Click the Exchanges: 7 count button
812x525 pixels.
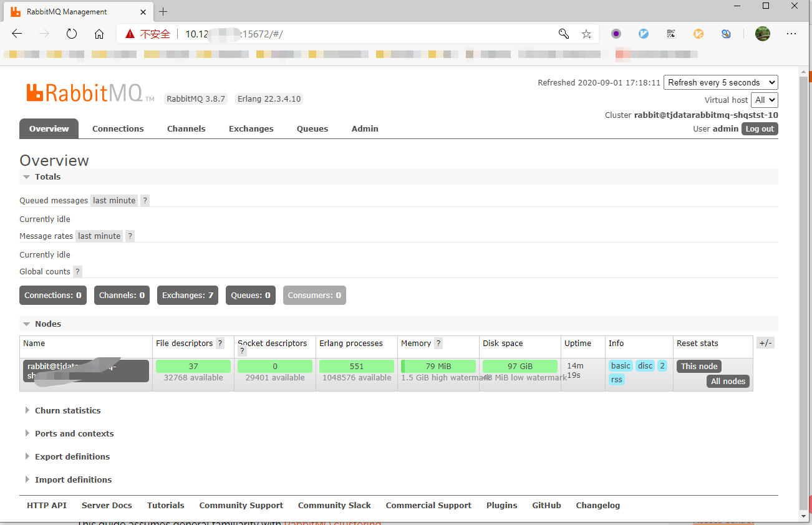click(188, 295)
